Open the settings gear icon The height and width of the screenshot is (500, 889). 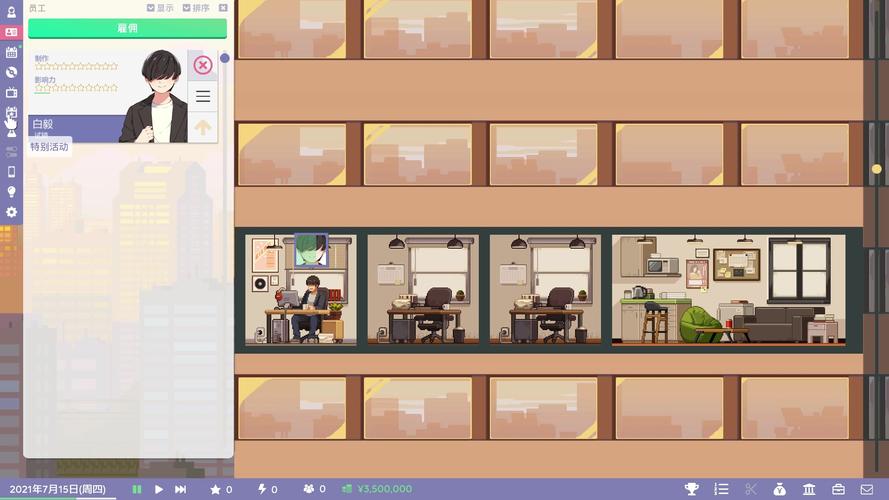(11, 212)
